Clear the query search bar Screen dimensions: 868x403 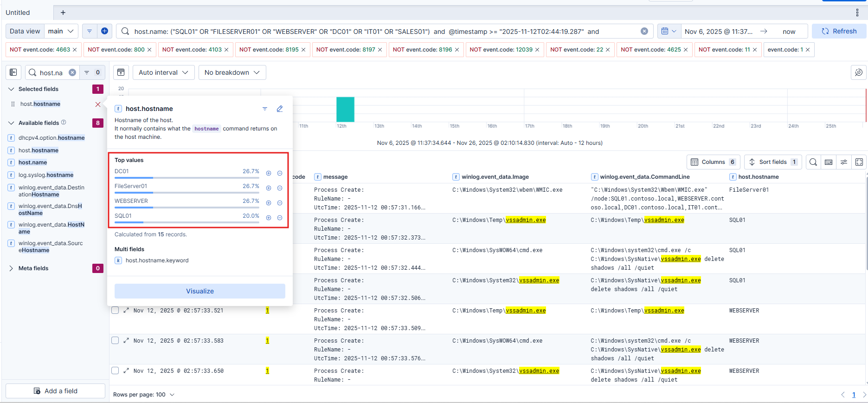point(644,31)
